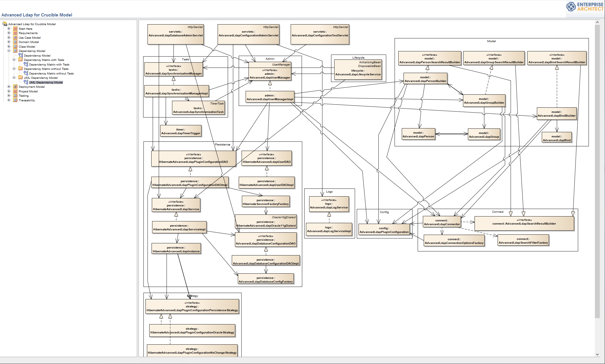
Task: Click the UML Dependency Model diagram icon
Action: [26, 82]
